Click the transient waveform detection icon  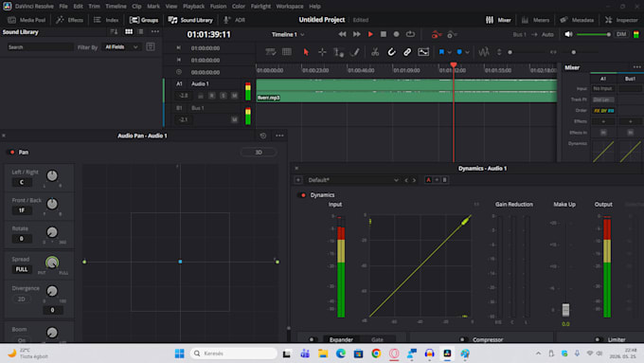click(484, 52)
